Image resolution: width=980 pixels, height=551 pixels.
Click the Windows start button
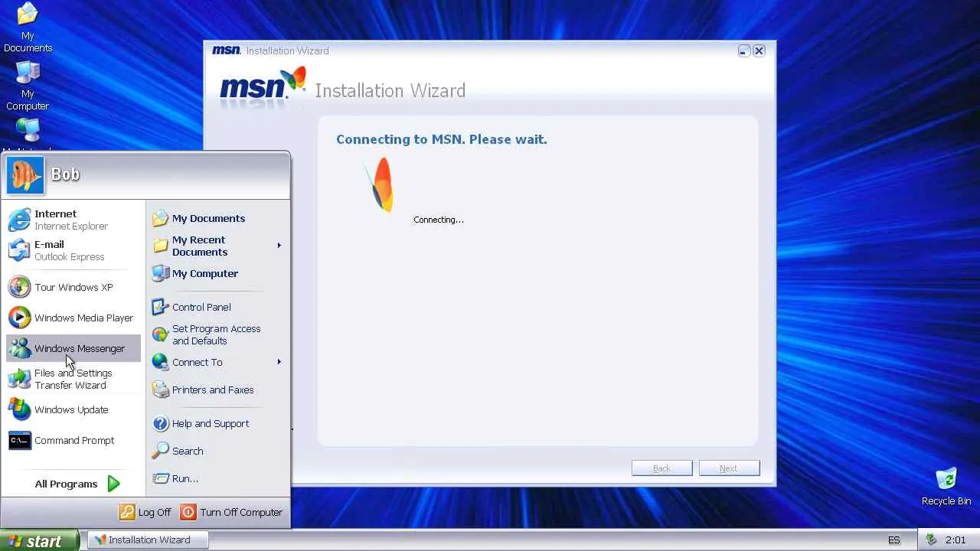point(39,540)
